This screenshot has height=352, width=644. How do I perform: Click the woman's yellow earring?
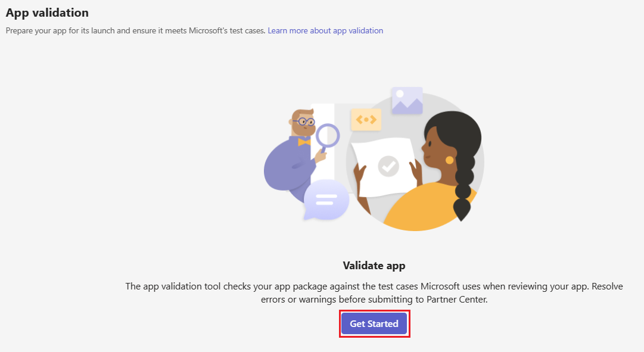point(449,160)
